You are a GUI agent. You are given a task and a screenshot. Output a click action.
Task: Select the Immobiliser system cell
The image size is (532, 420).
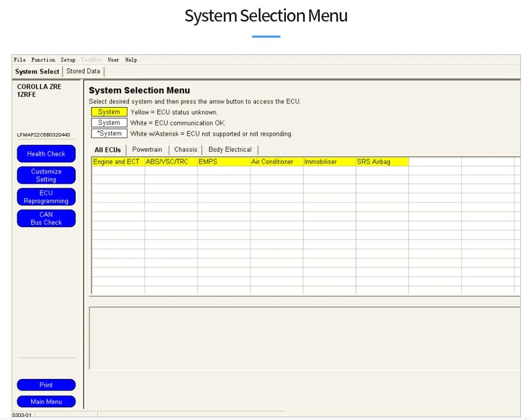point(329,162)
